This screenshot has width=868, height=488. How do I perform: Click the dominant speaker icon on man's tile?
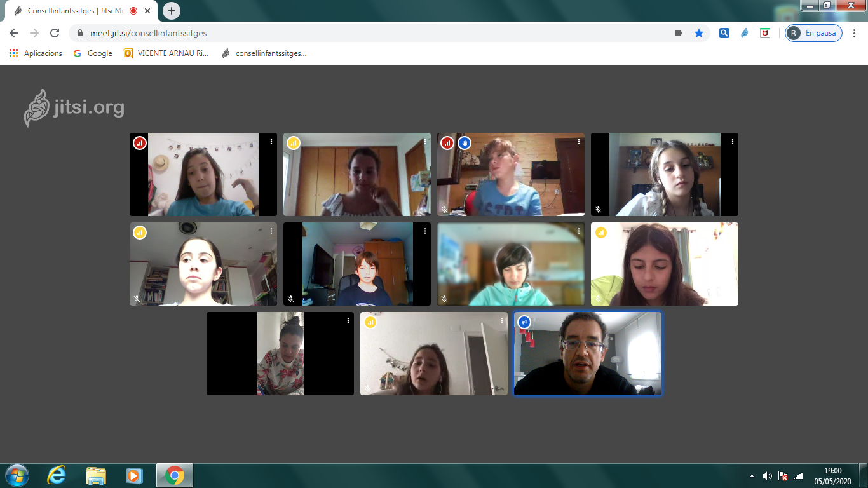(524, 322)
